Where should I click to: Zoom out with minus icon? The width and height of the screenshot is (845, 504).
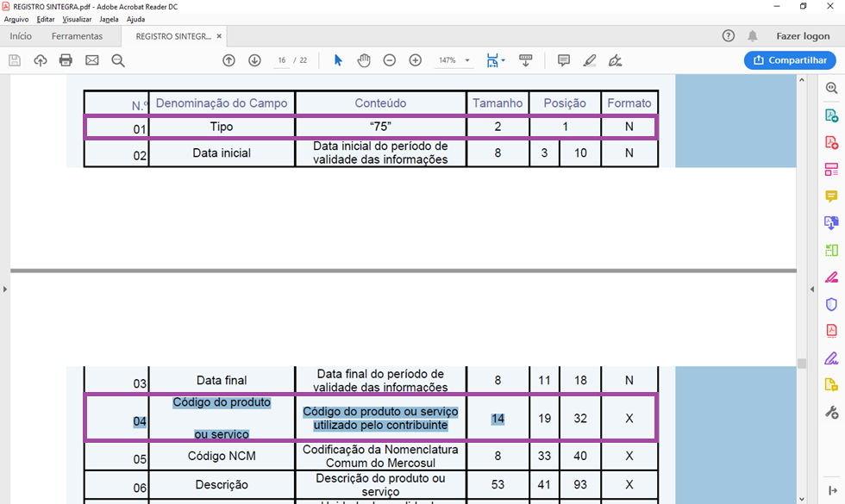(390, 60)
